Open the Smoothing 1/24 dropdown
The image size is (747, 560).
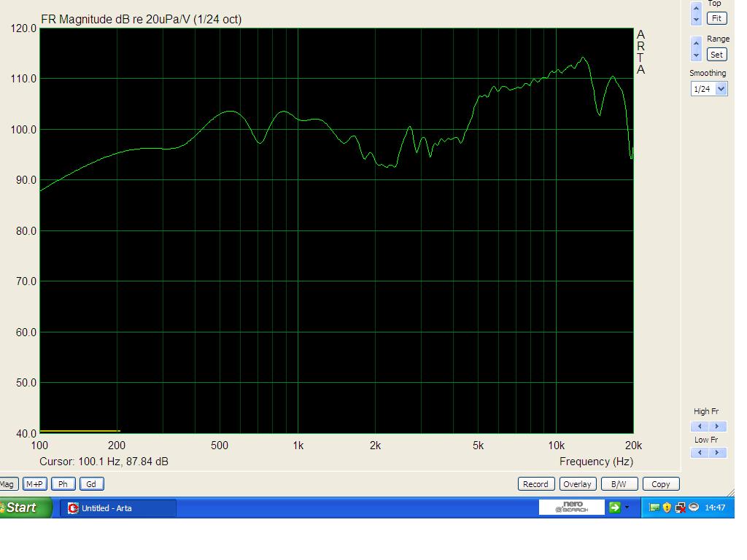[x=721, y=88]
